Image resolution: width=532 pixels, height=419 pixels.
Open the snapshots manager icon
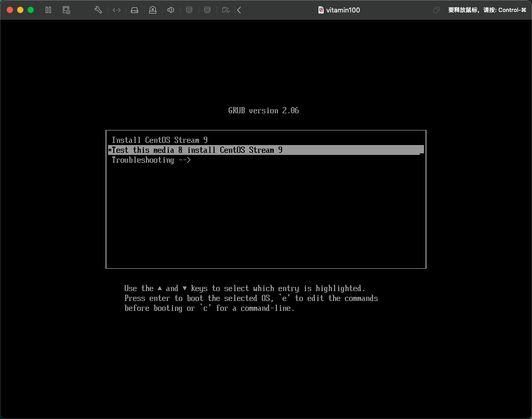(66, 10)
